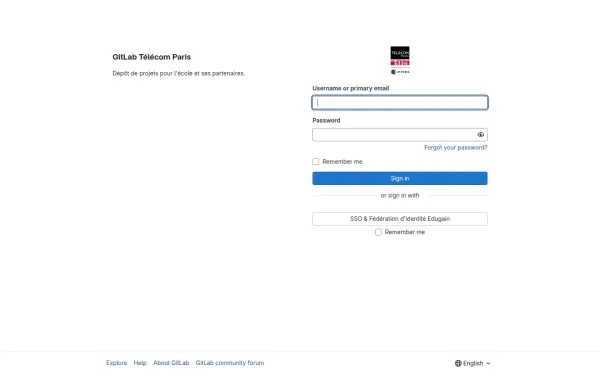Open the English language dropdown

click(x=473, y=363)
